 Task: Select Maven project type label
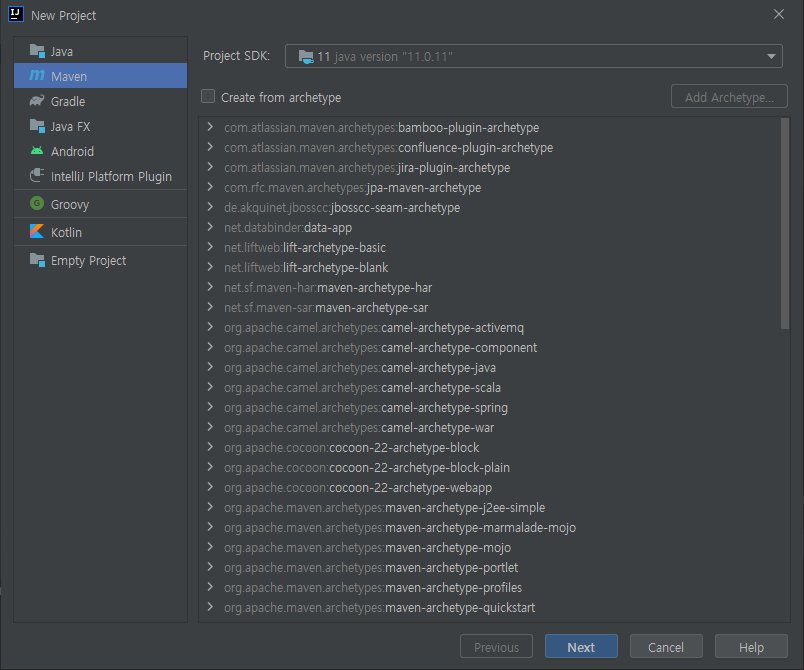point(69,76)
